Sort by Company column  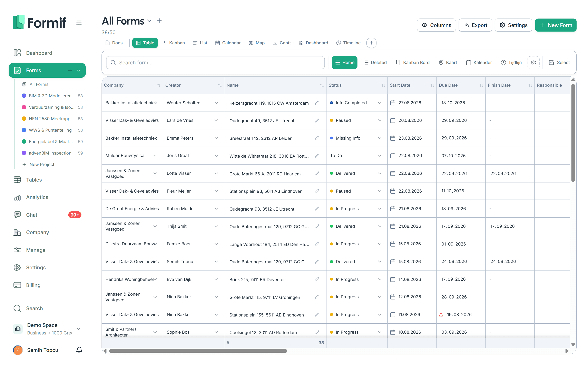click(158, 85)
